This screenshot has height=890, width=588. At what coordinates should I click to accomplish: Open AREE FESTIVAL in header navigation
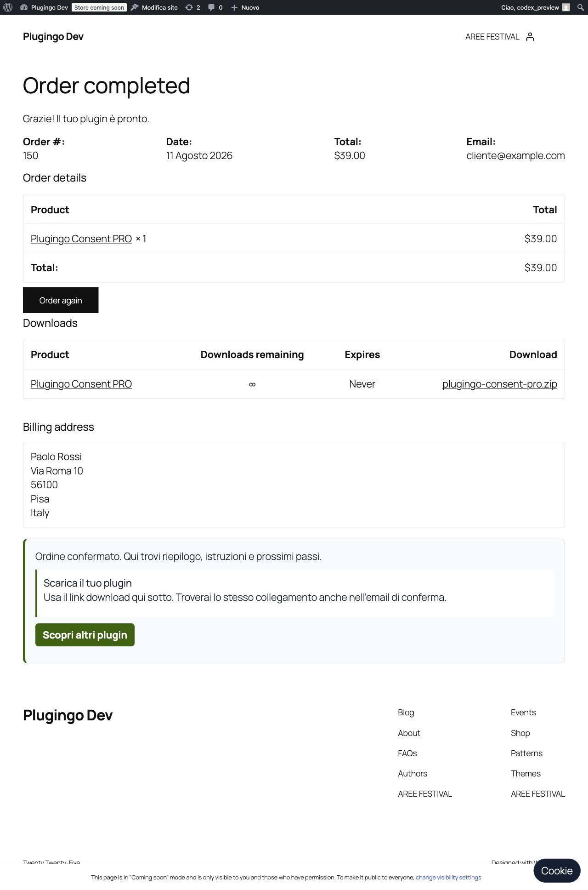492,37
